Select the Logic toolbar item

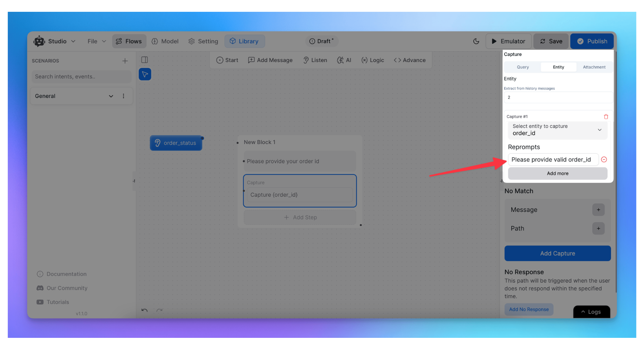[373, 60]
